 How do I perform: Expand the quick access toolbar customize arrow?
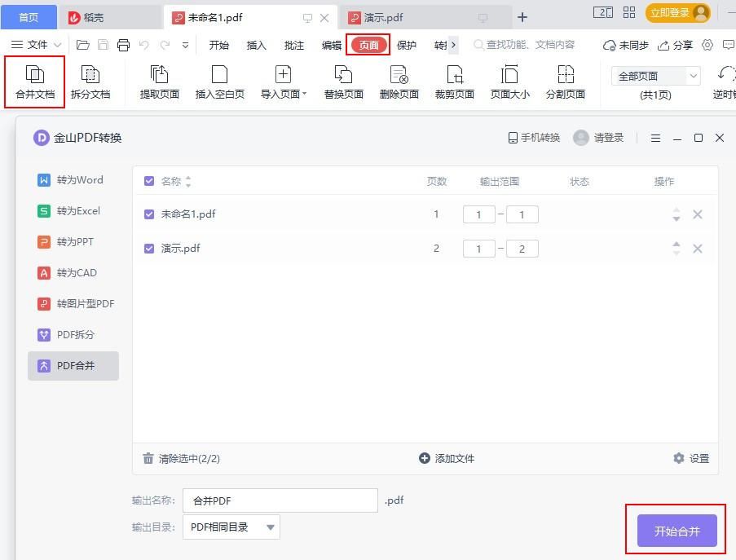coord(185,45)
